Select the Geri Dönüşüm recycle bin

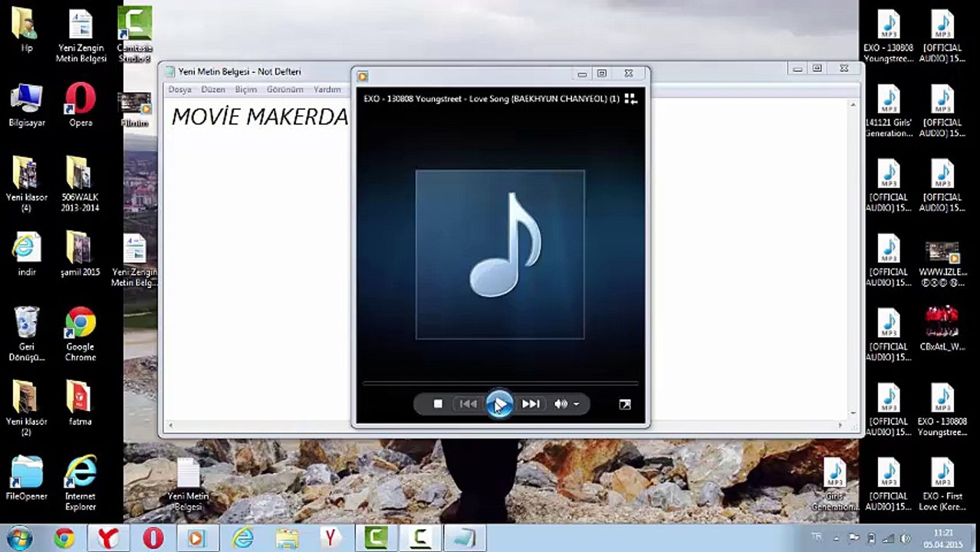pyautogui.click(x=27, y=334)
